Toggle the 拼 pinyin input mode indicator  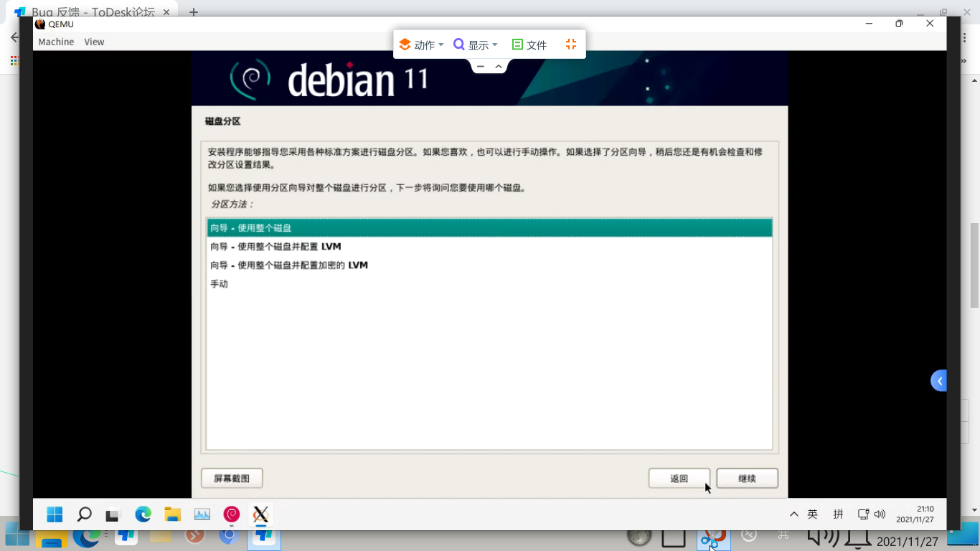(x=838, y=514)
